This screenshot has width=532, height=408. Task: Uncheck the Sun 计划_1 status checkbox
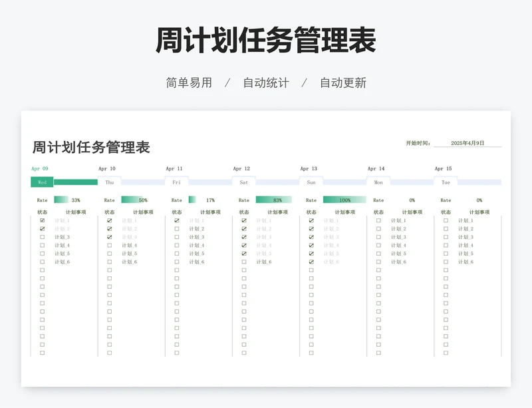coord(311,220)
